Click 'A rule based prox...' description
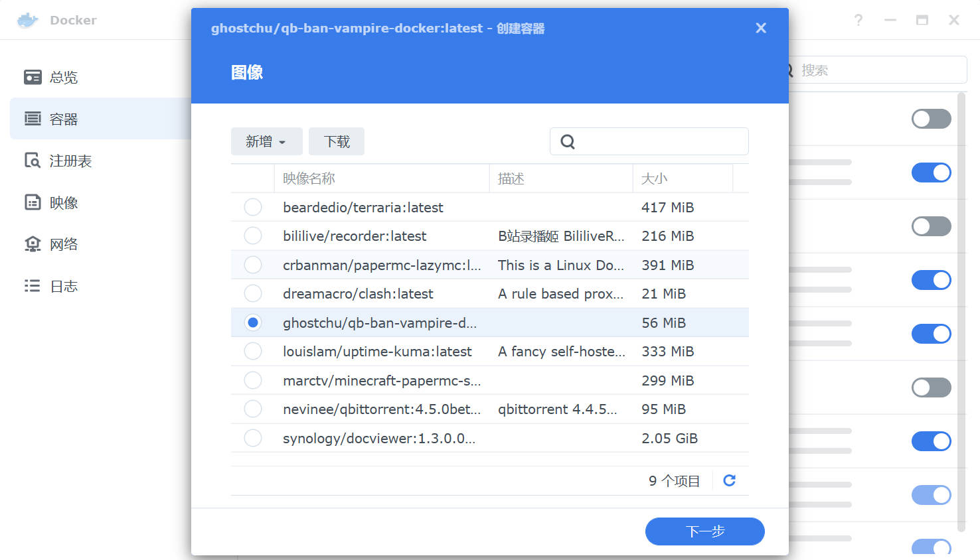This screenshot has width=980, height=560. click(x=561, y=293)
